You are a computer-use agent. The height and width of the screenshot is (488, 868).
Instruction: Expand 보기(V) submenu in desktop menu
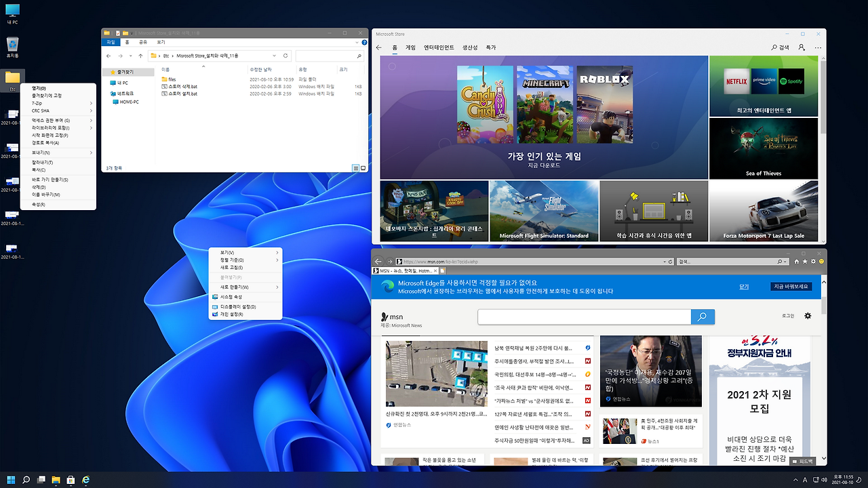[245, 252]
